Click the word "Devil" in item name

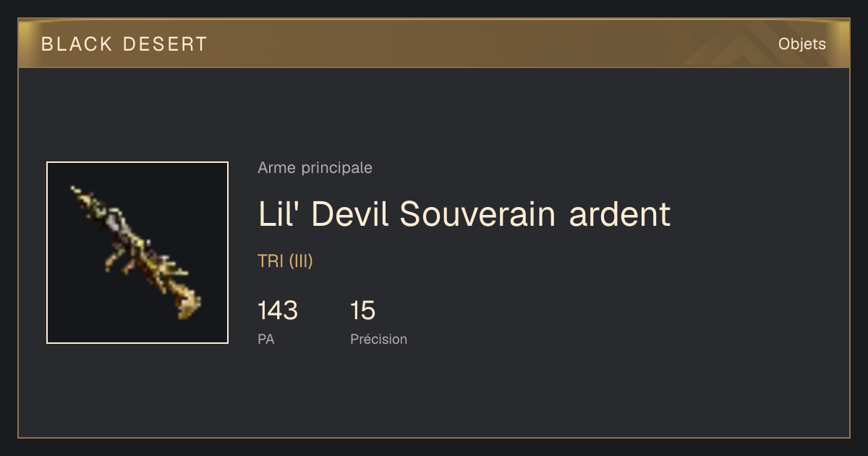(x=352, y=214)
